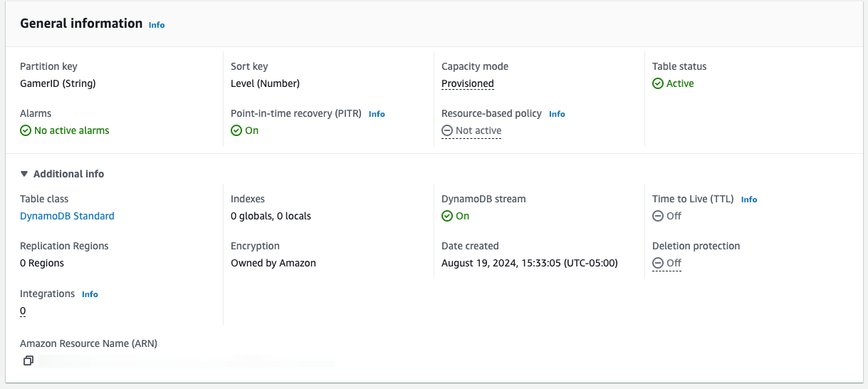The image size is (868, 389).
Task: Open Info link for Point-in-time recovery
Action: [x=377, y=114]
